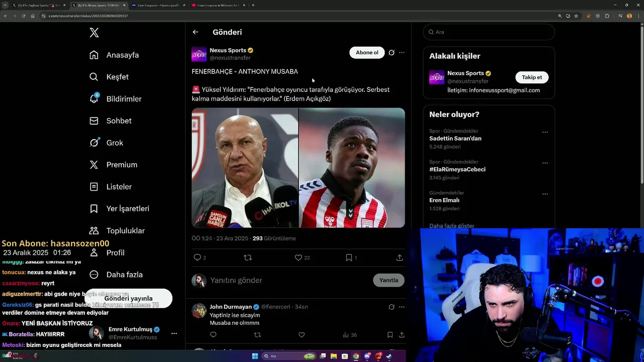Open John Durmayan's profile name

point(230,307)
